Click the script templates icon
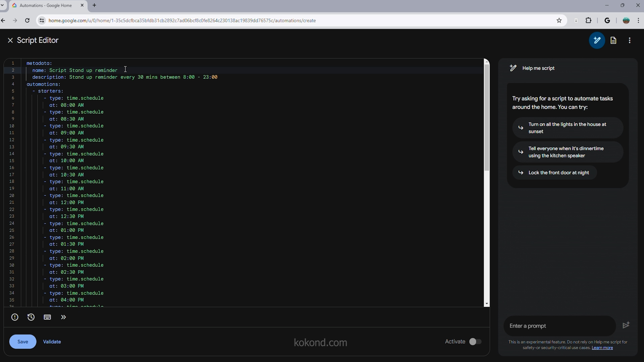Screen dimensions: 644x362 click(614, 40)
